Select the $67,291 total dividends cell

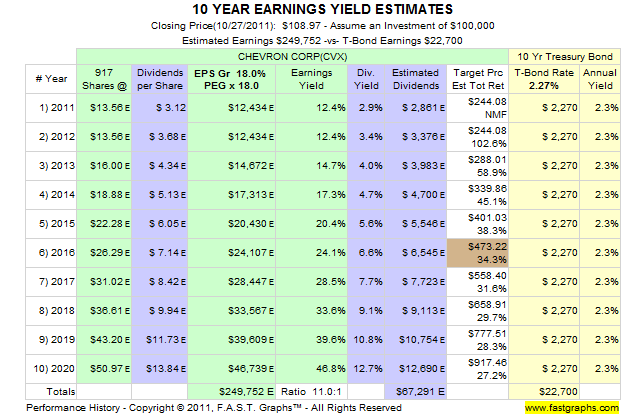(415, 392)
